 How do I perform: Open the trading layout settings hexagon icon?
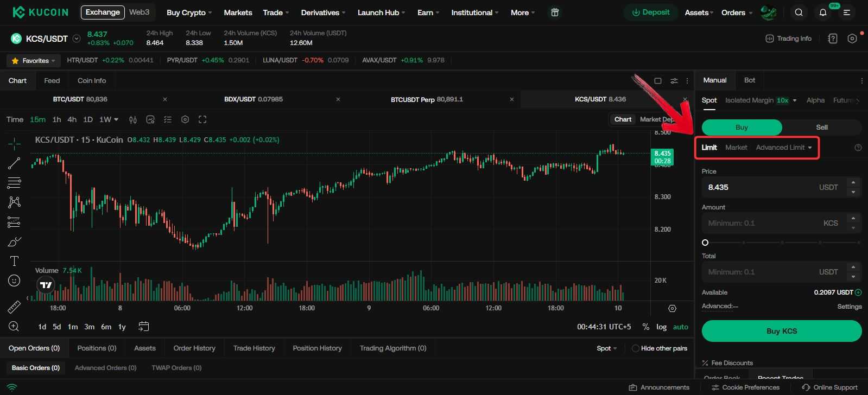[x=852, y=39]
